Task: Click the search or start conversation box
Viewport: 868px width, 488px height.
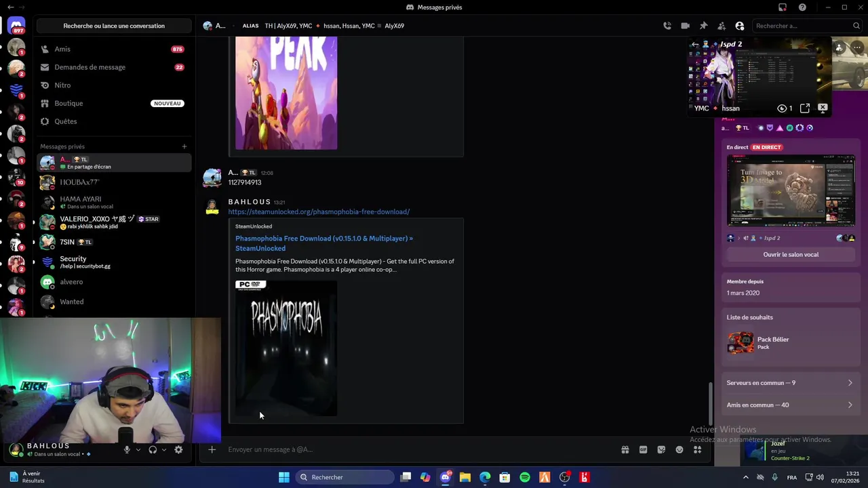Action: pyautogui.click(x=114, y=26)
